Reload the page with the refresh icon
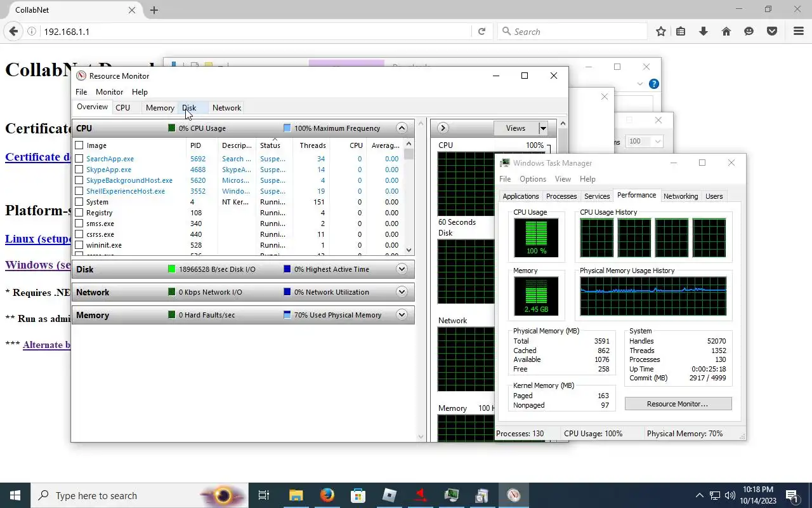Image resolution: width=812 pixels, height=508 pixels. coord(481,31)
